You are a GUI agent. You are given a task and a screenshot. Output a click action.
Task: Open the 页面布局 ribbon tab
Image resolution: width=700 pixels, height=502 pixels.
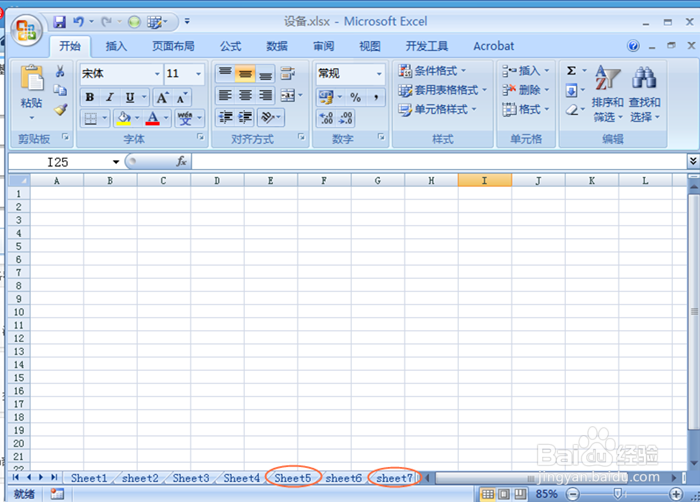coord(173,46)
